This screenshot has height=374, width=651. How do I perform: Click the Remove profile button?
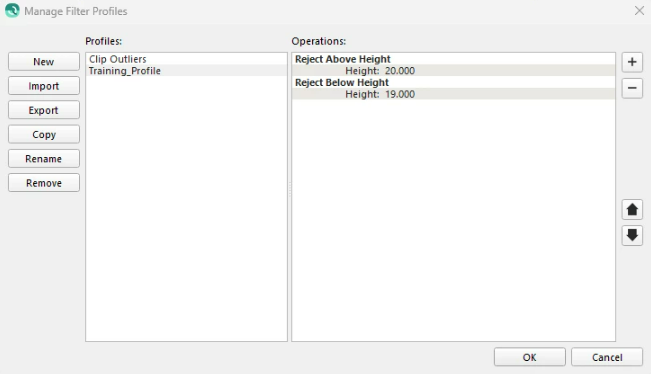[x=44, y=183]
